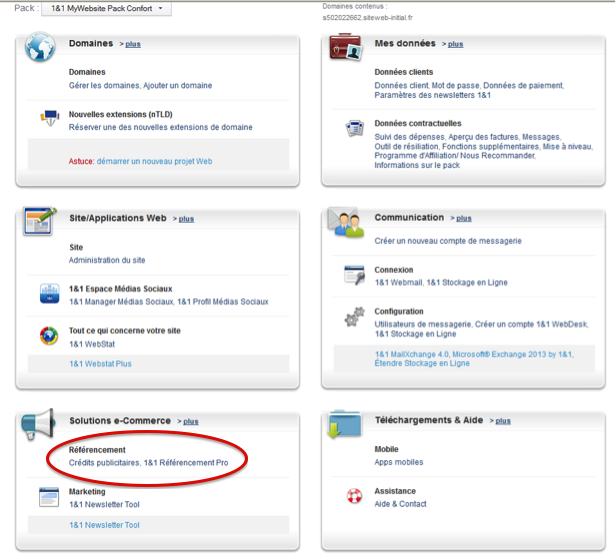Click Paramètres des newsletters 1&1 link

coord(433,95)
